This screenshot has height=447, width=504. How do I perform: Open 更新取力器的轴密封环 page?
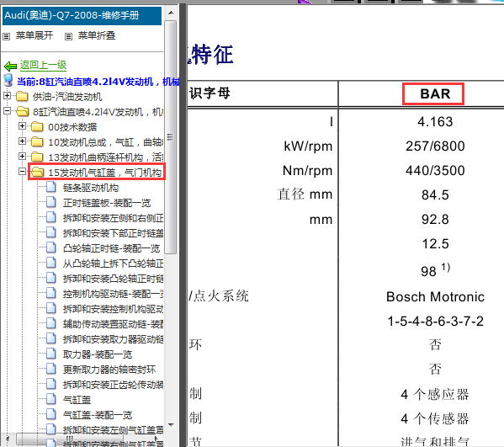coord(109,370)
